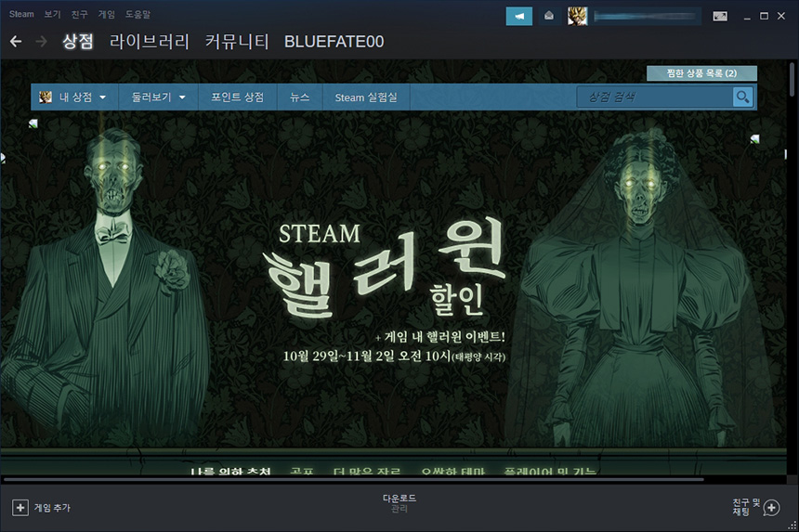Click the 찜한 상품 목록 (2) button
The image size is (799, 532).
point(701,73)
